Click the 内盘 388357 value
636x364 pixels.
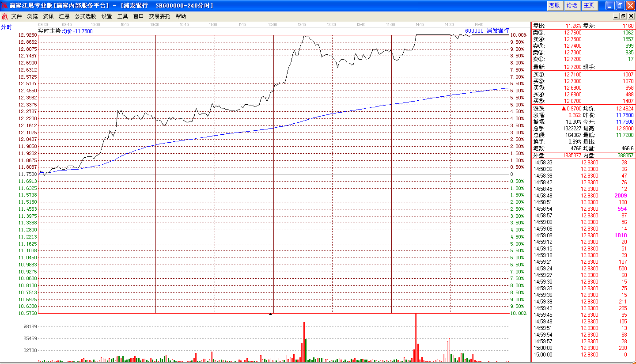pos(625,155)
